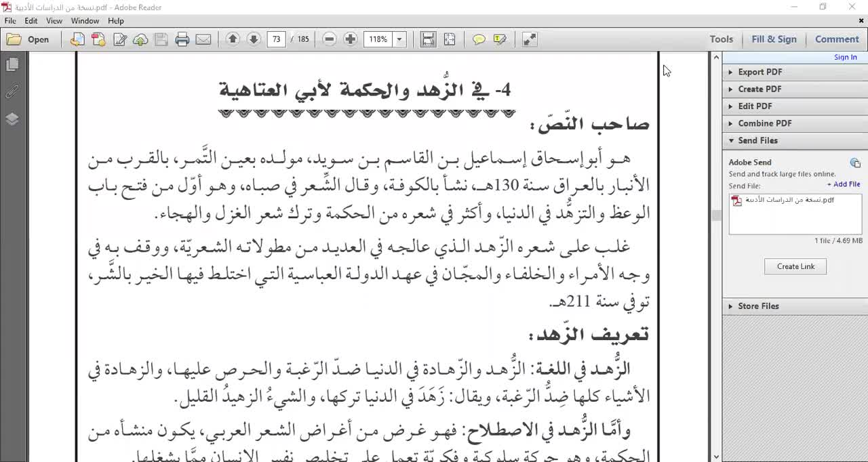Image resolution: width=868 pixels, height=462 pixels.
Task: Click the Sign In link
Action: [845, 58]
